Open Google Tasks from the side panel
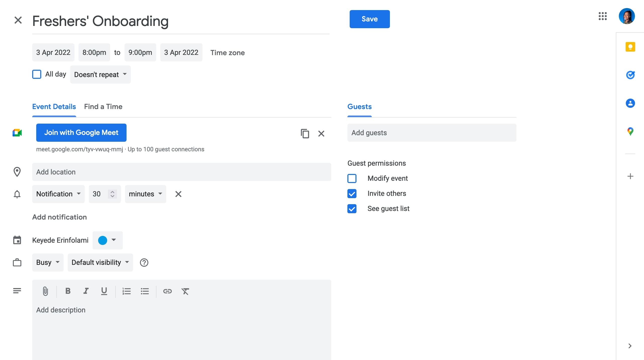 click(630, 75)
